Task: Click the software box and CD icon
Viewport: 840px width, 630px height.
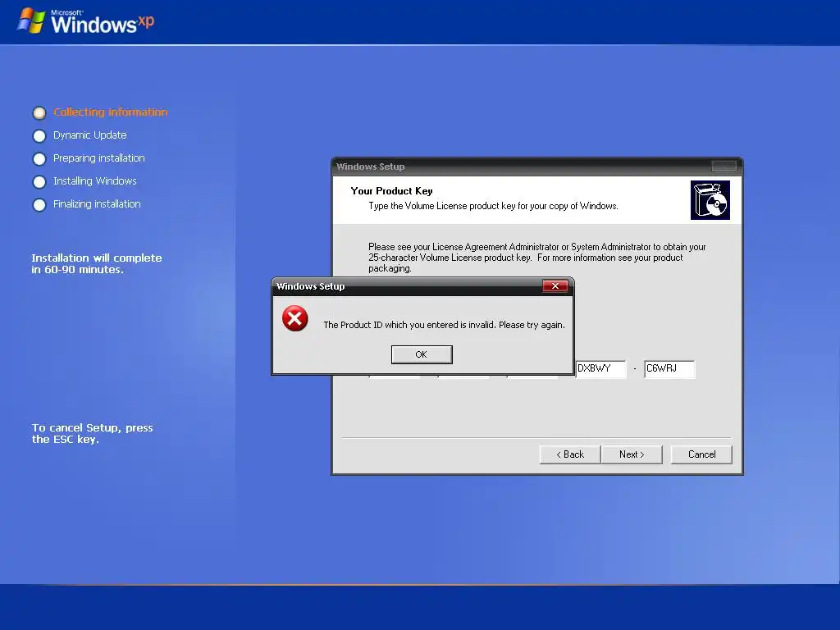Action: point(710,200)
